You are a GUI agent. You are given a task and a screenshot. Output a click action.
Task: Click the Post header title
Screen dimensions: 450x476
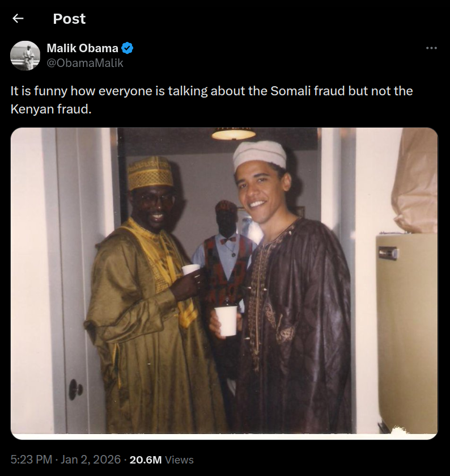[69, 19]
